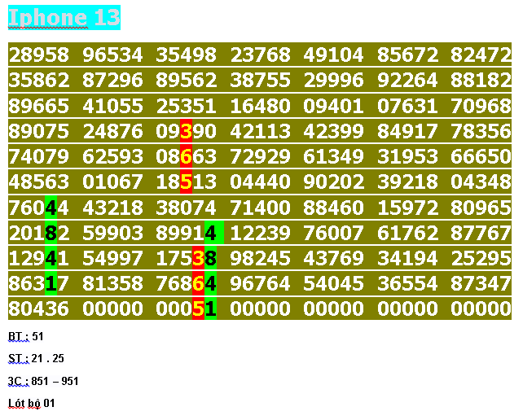This screenshot has height=420, width=523.
Task: Click the number 07631
Action: 407,106
